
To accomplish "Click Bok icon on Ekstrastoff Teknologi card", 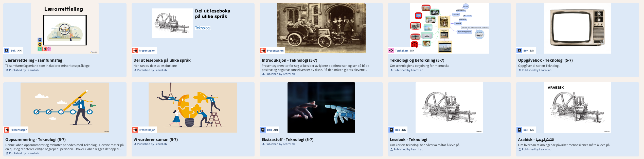I will (x=263, y=130).
